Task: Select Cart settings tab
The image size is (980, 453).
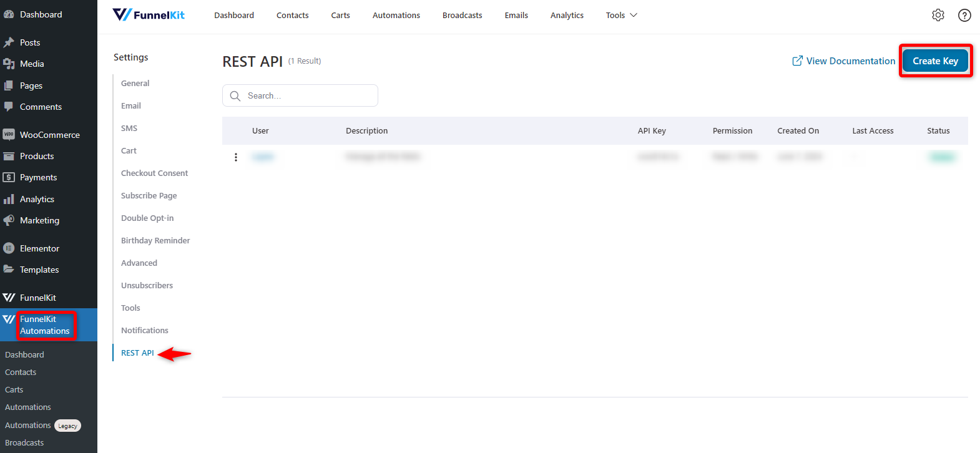Action: point(129,150)
